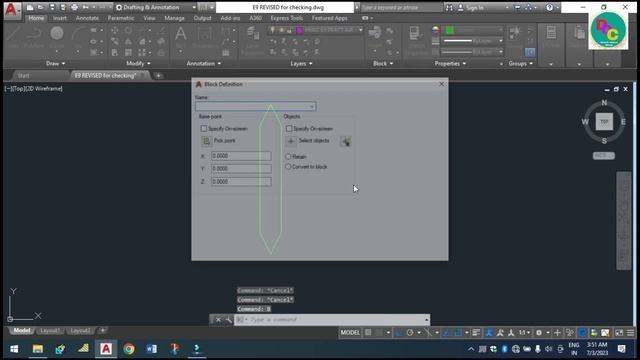Open the Express Tools ribbon tab
The height and width of the screenshot is (360, 640).
[287, 18]
